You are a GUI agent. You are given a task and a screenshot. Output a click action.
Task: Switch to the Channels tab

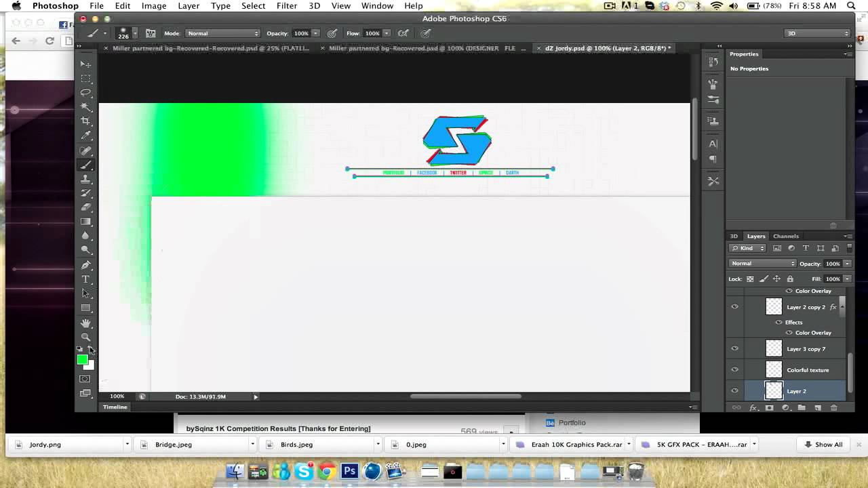(x=786, y=236)
